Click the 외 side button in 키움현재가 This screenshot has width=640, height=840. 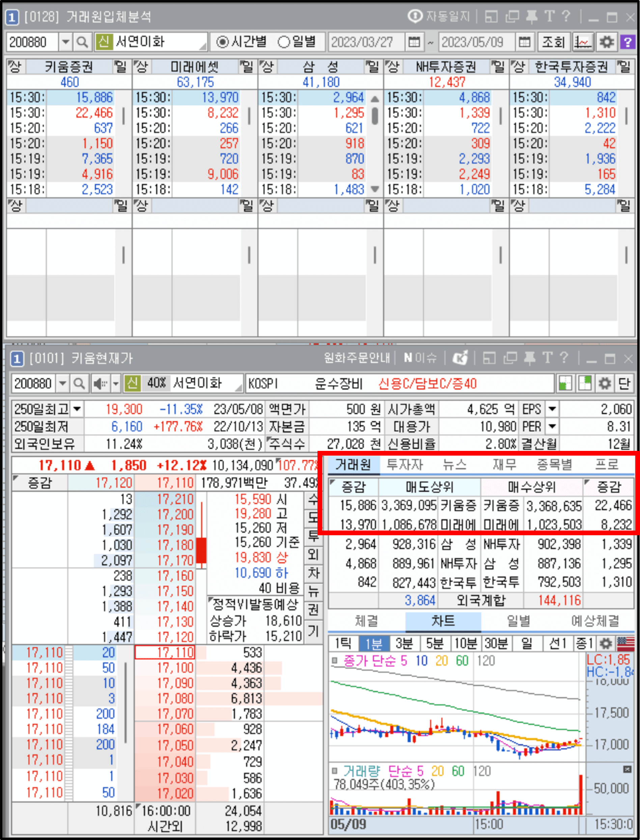pos(313,554)
